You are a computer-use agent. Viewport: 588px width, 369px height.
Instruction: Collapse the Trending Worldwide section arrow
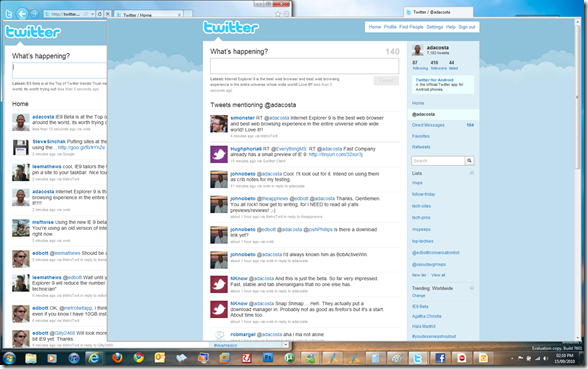click(x=471, y=288)
